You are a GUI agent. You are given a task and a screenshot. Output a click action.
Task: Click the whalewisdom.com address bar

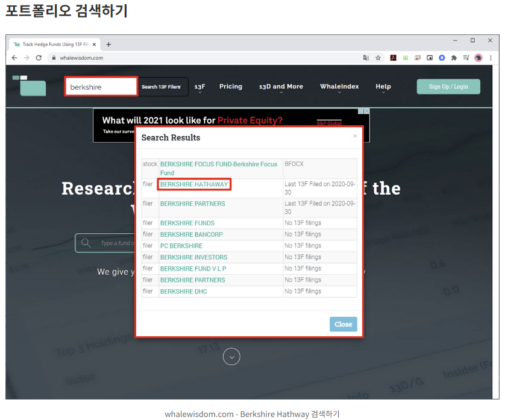pyautogui.click(x=207, y=58)
